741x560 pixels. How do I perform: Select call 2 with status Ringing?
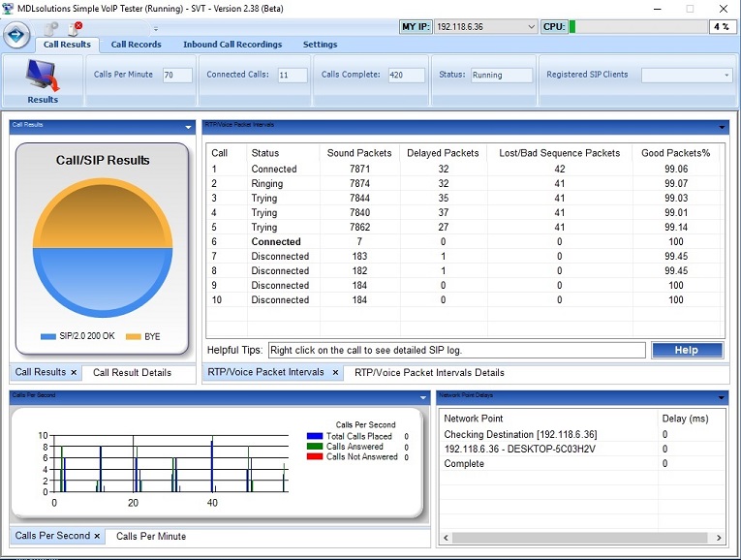463,183
